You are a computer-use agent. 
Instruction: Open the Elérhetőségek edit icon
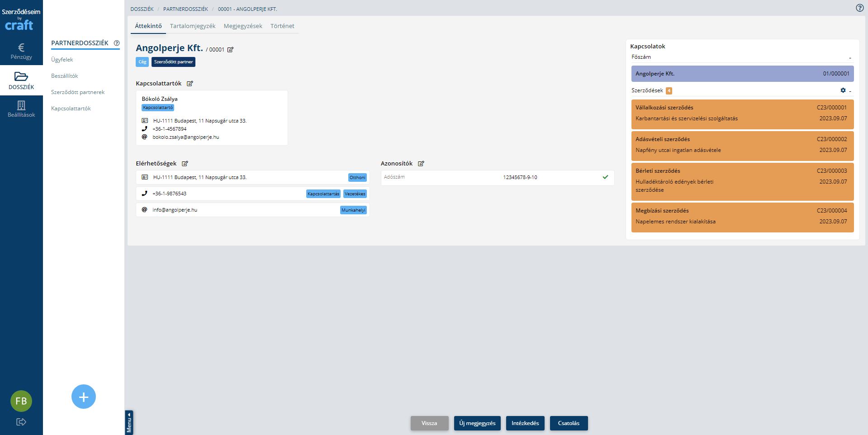(185, 164)
